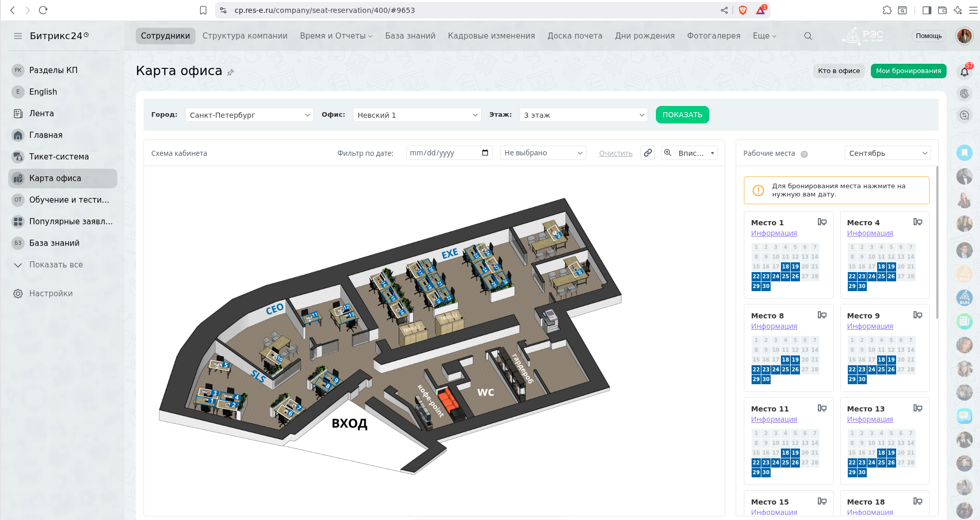Click the seat icon on Место 1 card
The width and height of the screenshot is (980, 520).
[822, 222]
